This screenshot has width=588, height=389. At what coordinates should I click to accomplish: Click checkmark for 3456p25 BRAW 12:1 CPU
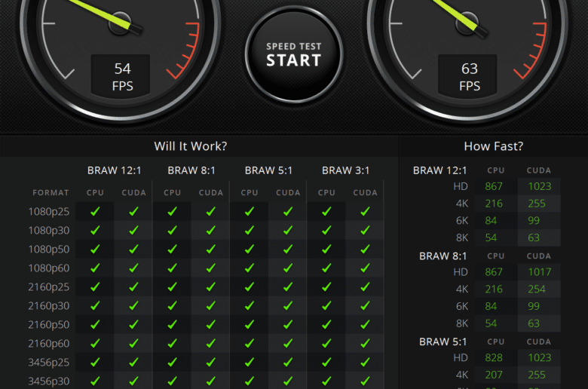click(x=95, y=363)
